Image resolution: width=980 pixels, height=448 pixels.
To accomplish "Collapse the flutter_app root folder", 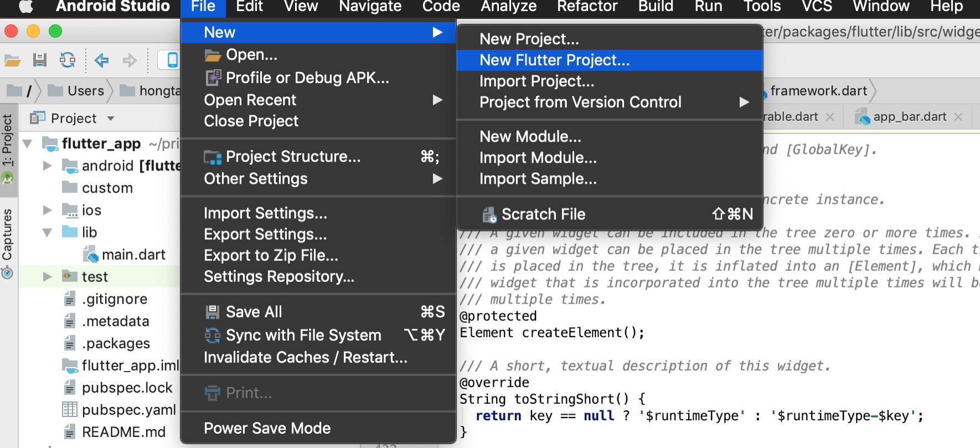I will pyautogui.click(x=27, y=144).
